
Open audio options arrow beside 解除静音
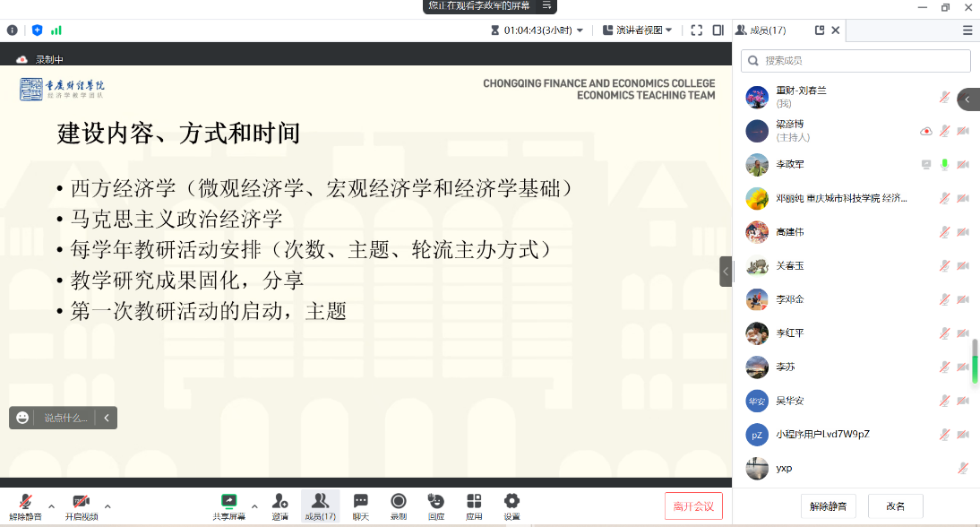(x=51, y=505)
